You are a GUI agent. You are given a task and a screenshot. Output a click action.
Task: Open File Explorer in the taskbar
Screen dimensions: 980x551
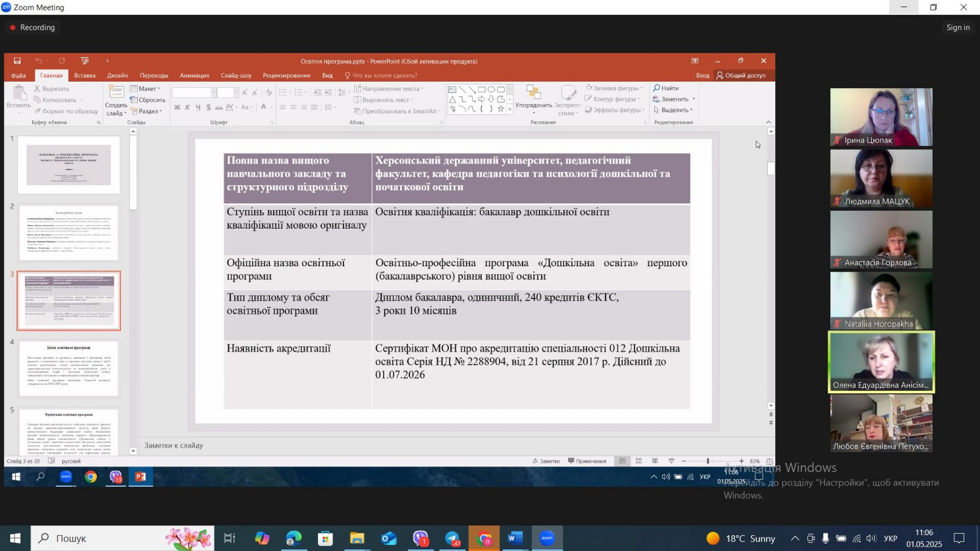(357, 538)
